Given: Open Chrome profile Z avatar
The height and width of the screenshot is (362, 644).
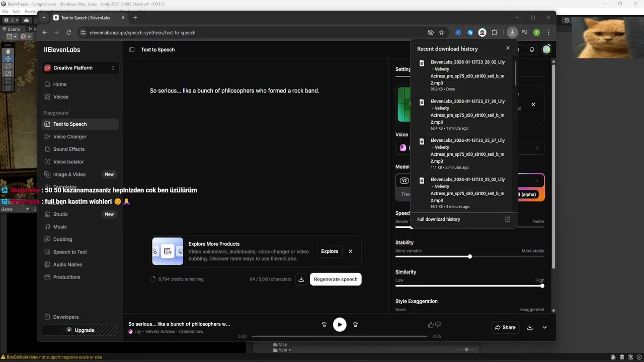Looking at the screenshot, I should point(537,32).
